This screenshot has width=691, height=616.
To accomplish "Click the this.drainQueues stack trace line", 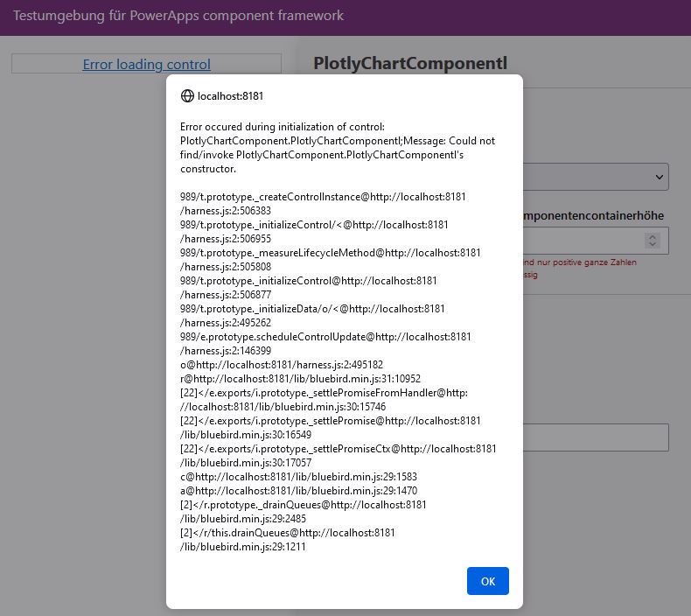I will coord(287,540).
